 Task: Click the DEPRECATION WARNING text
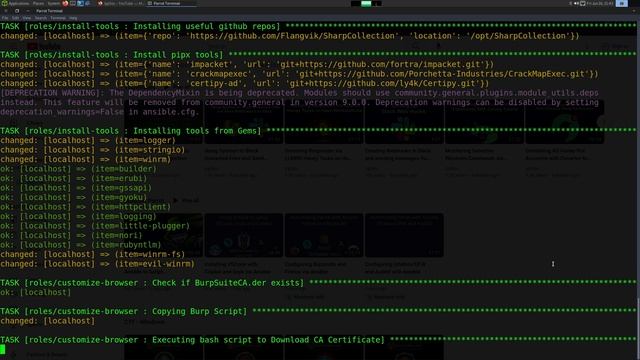(x=299, y=102)
